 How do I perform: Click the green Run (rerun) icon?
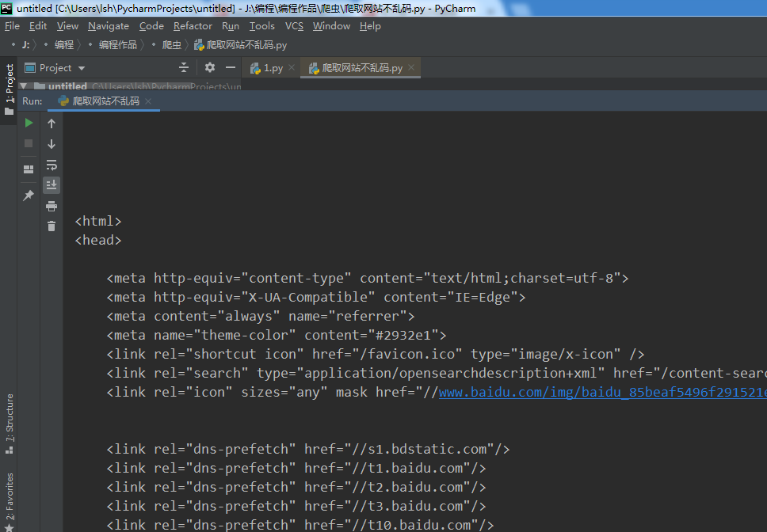29,123
